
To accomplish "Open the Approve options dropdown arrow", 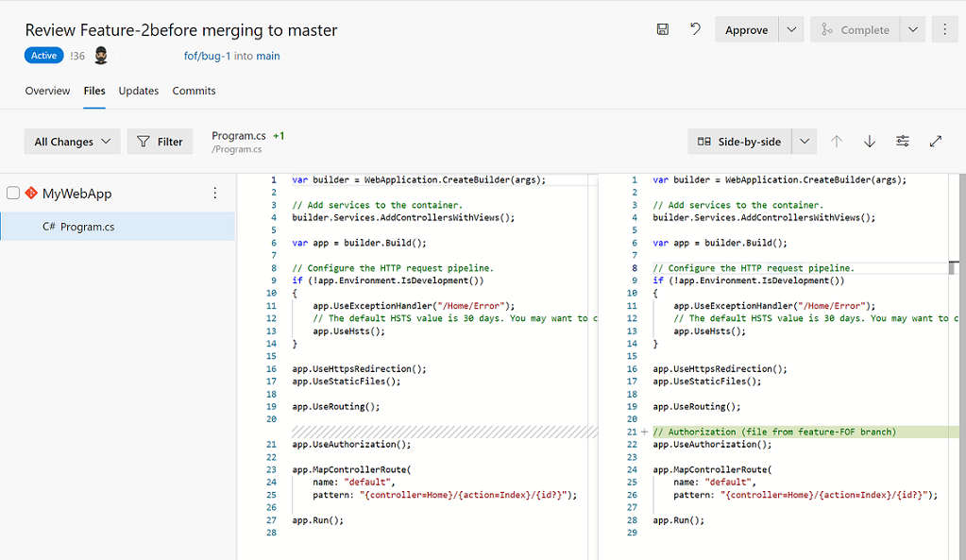I will 791,29.
